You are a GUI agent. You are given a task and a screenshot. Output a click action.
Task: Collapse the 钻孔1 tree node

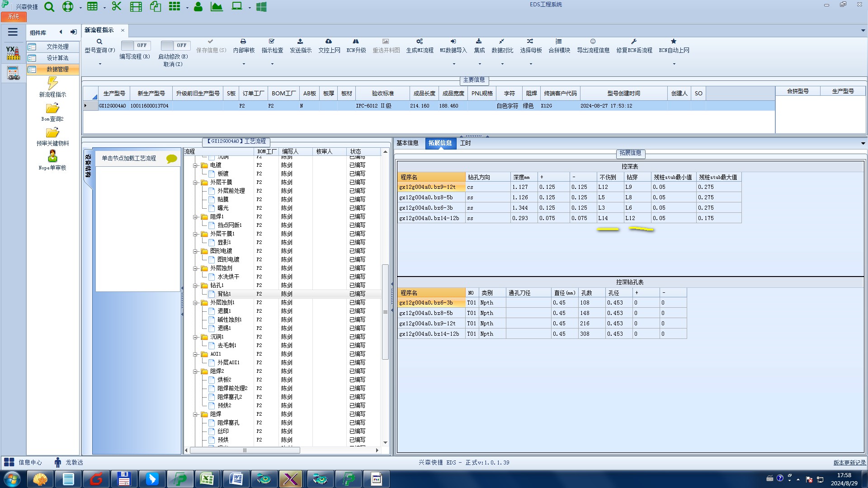pos(195,286)
